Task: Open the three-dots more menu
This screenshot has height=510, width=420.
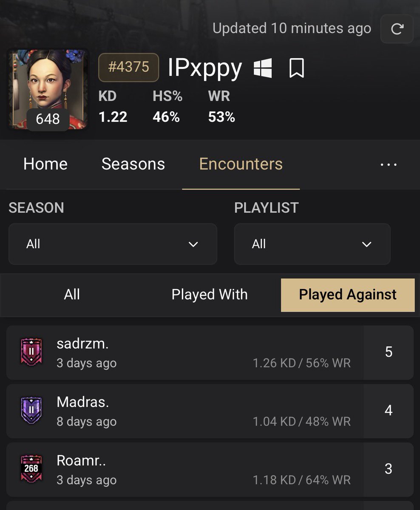Action: point(389,164)
